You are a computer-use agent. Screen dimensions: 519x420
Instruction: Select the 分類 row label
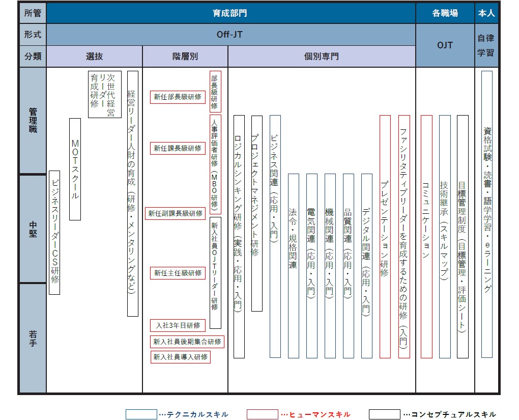pyautogui.click(x=33, y=57)
